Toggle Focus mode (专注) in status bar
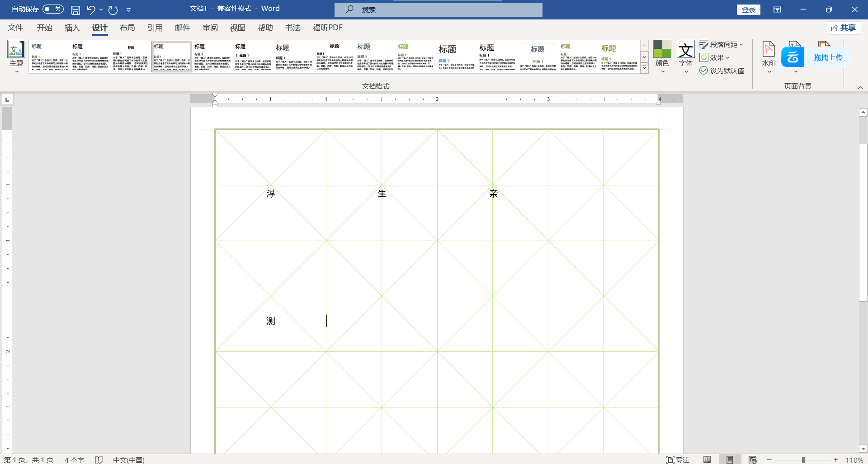 pyautogui.click(x=678, y=459)
